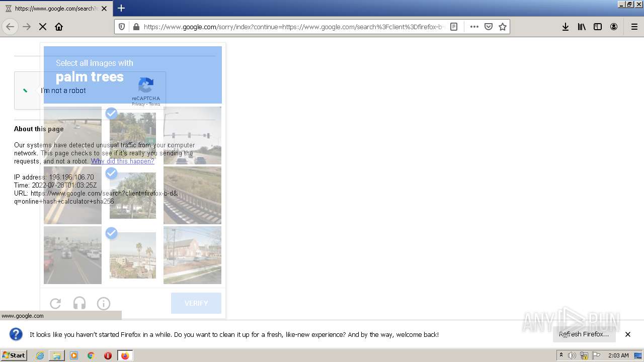
Task: Deselect first checked palm tree tile
Action: point(133,135)
